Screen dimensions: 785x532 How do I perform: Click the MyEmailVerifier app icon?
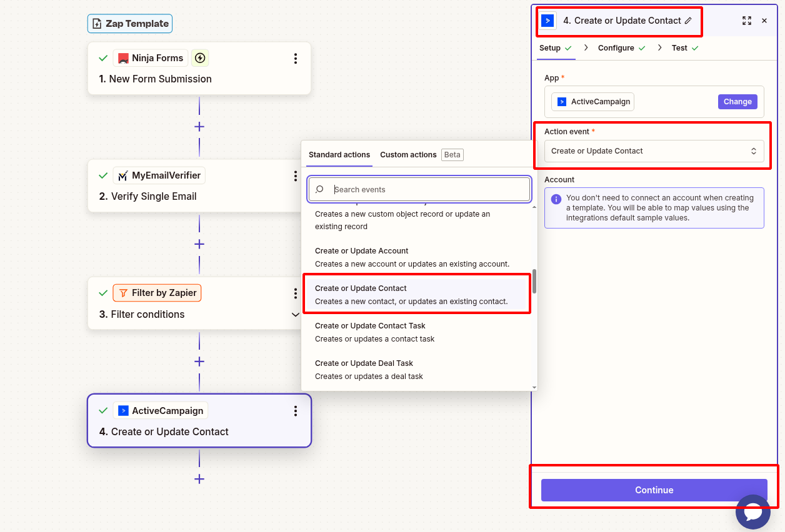point(123,175)
